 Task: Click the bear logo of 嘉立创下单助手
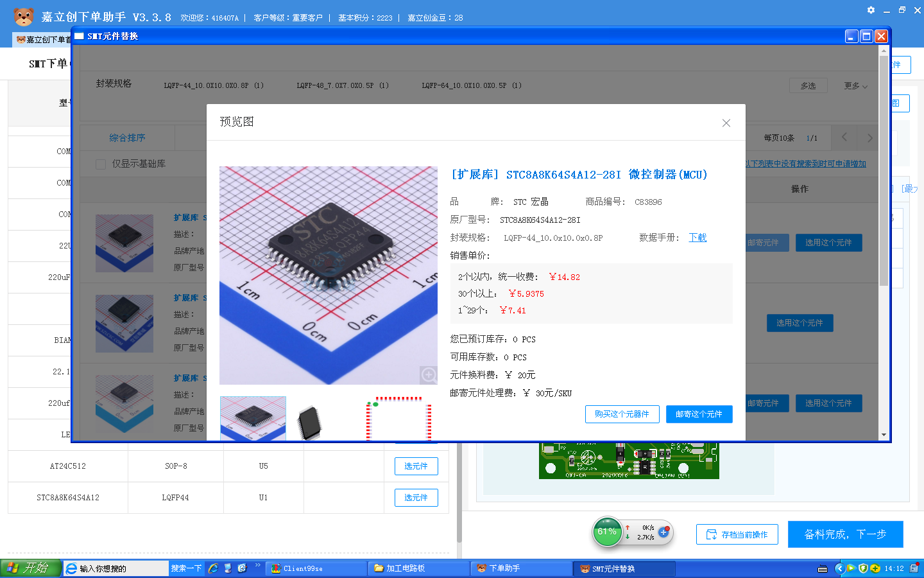tap(24, 16)
